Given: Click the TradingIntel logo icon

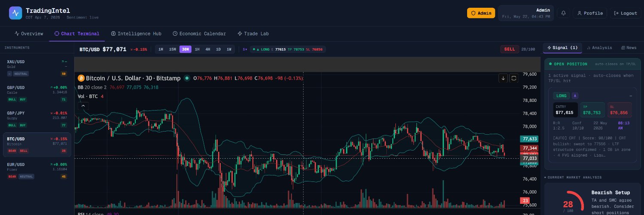Looking at the screenshot, I should (x=15, y=13).
